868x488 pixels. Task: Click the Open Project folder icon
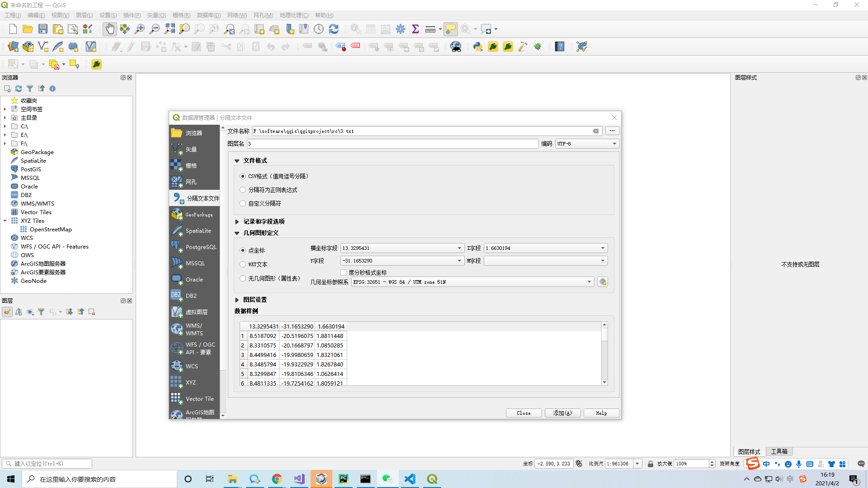point(28,29)
